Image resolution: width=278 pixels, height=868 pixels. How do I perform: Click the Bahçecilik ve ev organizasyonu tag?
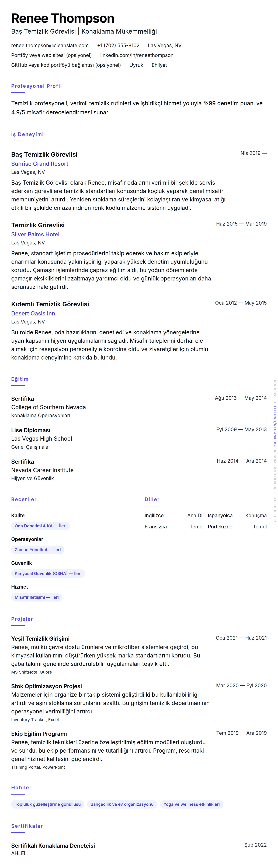(x=122, y=804)
